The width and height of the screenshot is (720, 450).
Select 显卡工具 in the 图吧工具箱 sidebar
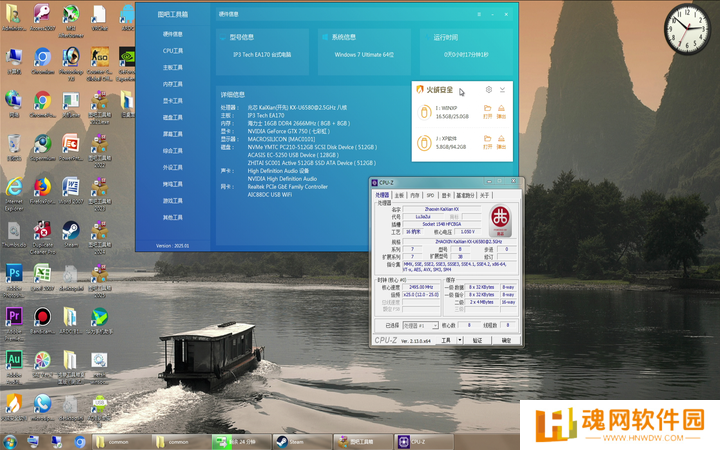pyautogui.click(x=173, y=101)
